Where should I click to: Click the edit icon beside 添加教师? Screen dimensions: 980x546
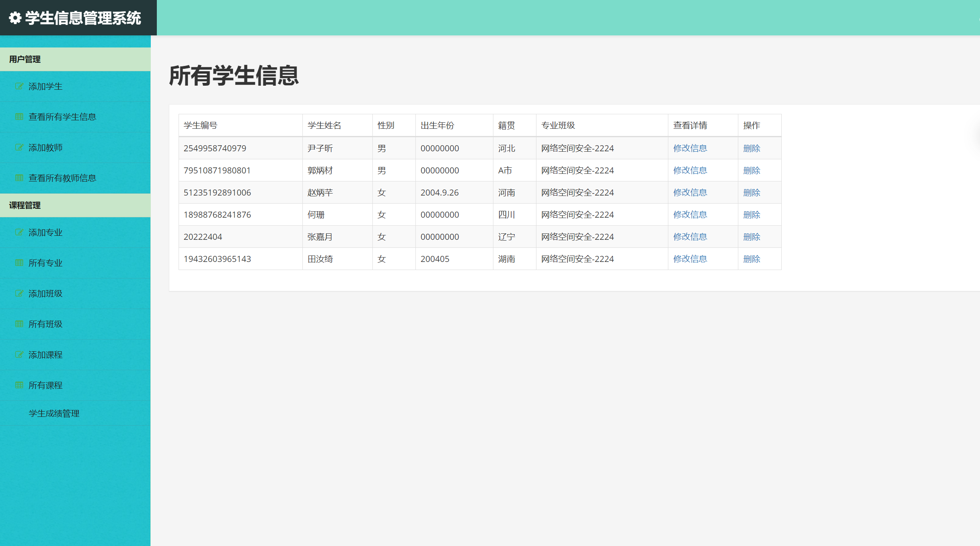(x=19, y=147)
